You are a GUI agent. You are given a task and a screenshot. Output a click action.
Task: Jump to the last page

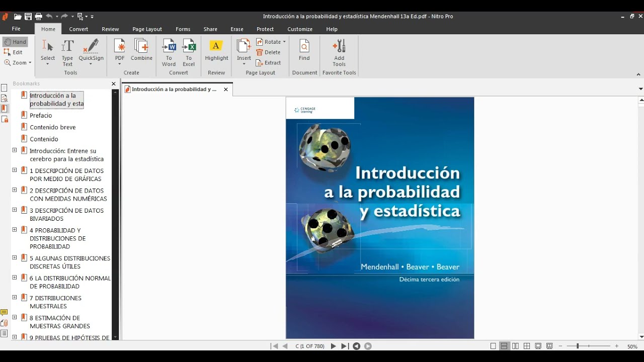tap(344, 346)
